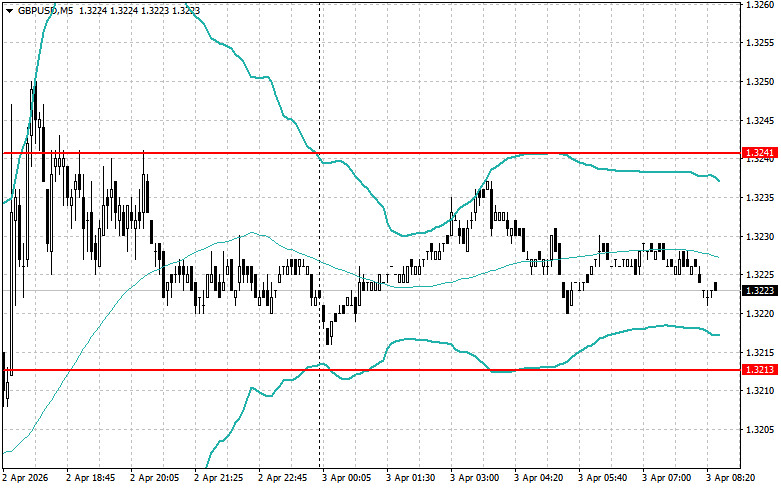Click the 2 Apr 2026 time label
Viewport: 781px width, 489px height.
click(x=25, y=478)
